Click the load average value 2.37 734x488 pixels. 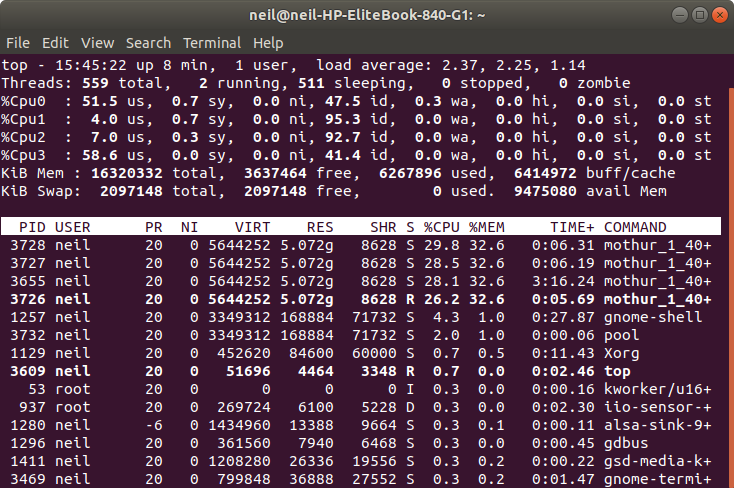pos(460,65)
